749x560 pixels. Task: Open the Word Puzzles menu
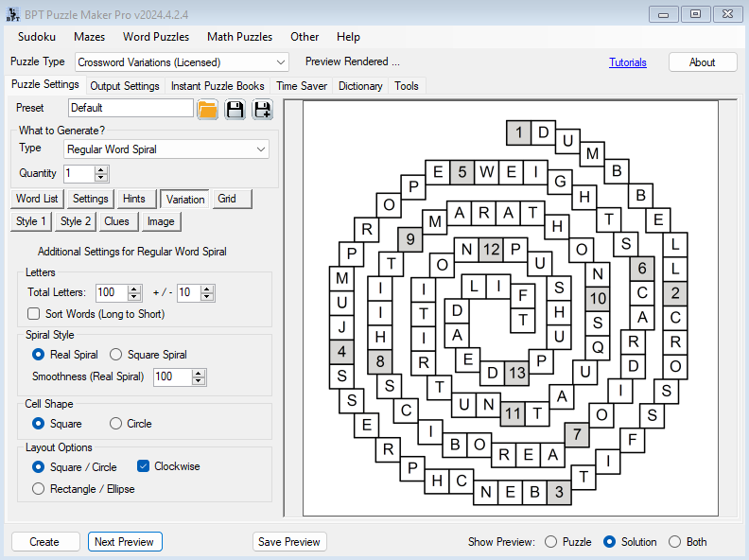tap(156, 37)
